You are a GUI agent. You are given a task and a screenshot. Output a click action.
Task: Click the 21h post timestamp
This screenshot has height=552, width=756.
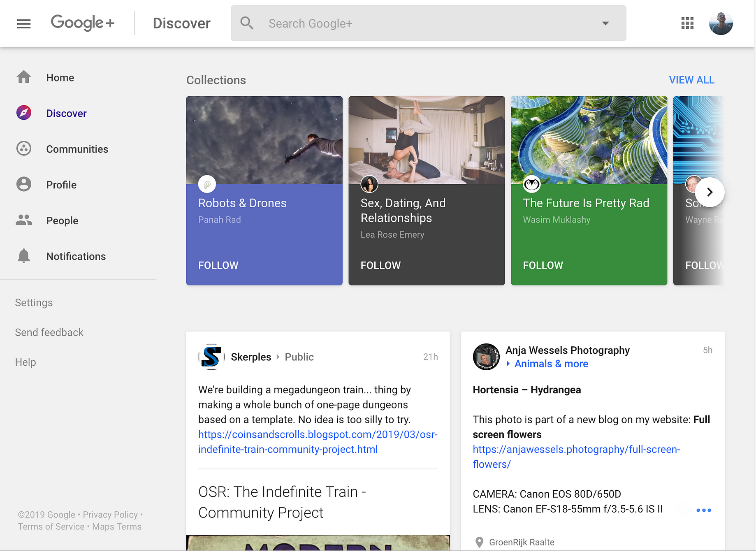[430, 357]
